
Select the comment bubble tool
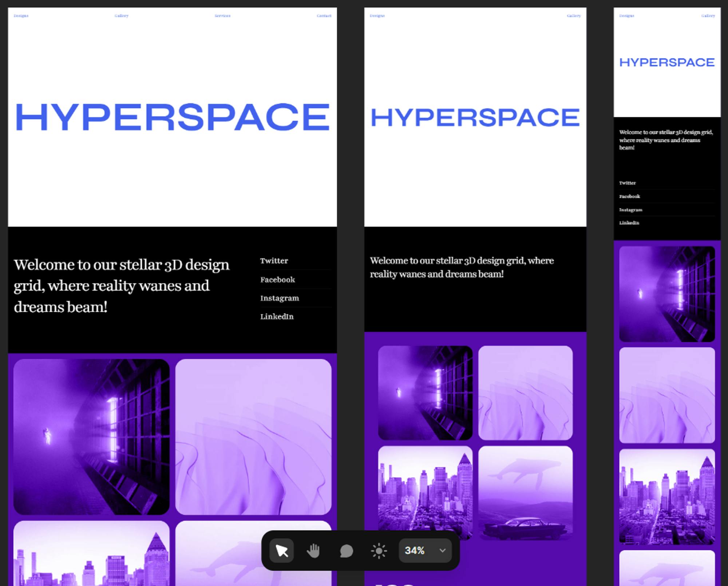pos(346,551)
